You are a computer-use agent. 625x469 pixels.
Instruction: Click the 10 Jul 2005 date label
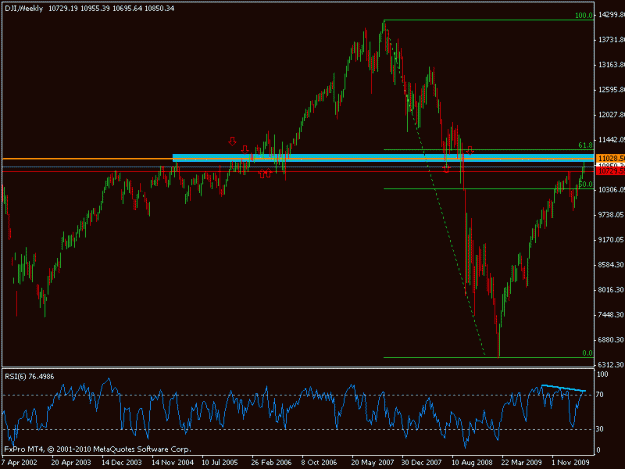point(220,462)
